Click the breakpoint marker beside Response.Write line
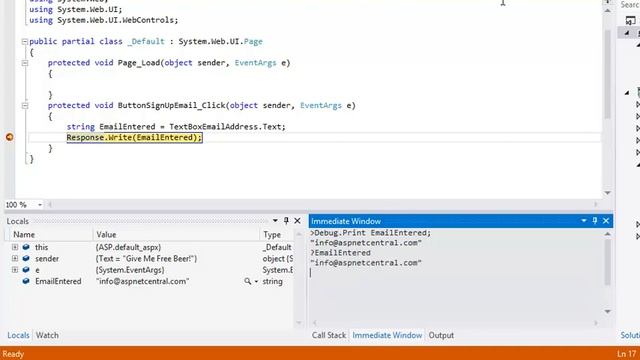Viewport: 640px width, 360px height. tap(9, 137)
